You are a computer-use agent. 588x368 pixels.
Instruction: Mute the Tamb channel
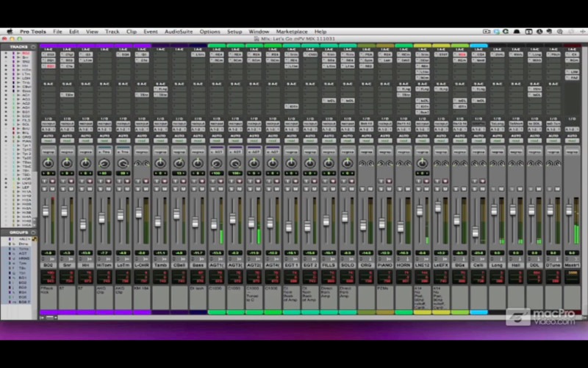tap(165, 189)
